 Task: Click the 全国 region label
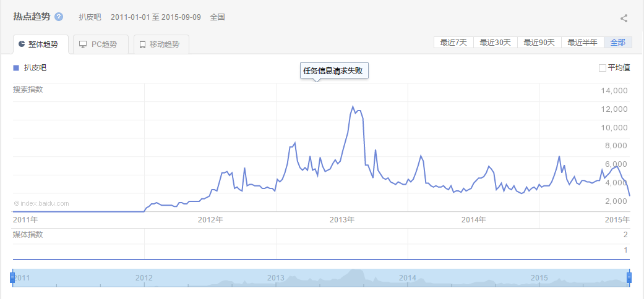point(217,17)
